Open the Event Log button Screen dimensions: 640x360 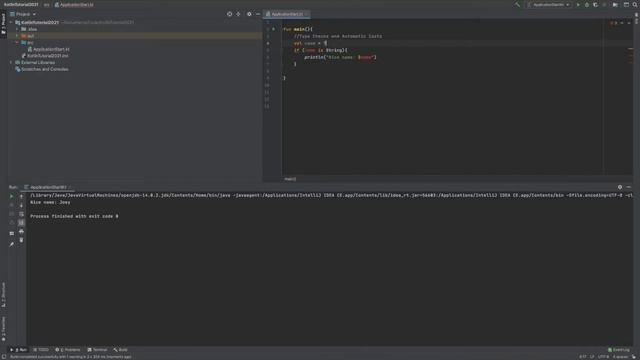[619, 350]
